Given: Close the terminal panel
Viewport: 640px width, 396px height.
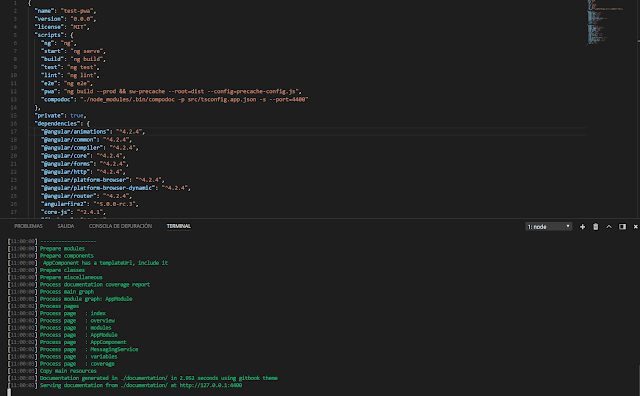Looking at the screenshot, I should coord(636,227).
